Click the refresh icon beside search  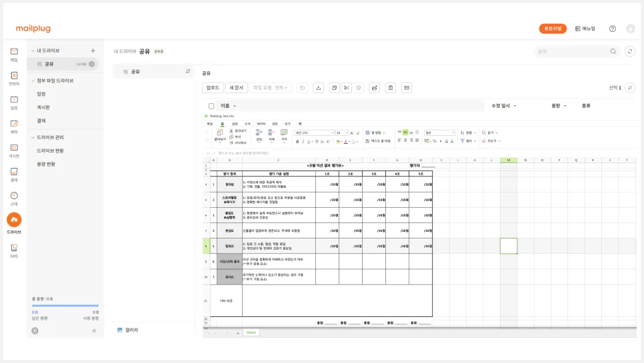(630, 51)
